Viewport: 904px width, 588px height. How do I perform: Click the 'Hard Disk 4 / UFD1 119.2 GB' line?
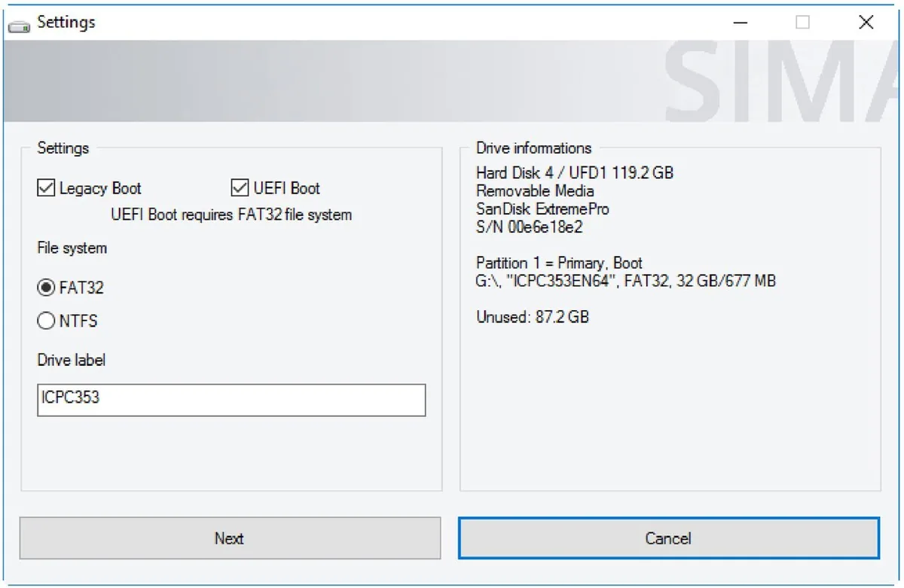(575, 173)
